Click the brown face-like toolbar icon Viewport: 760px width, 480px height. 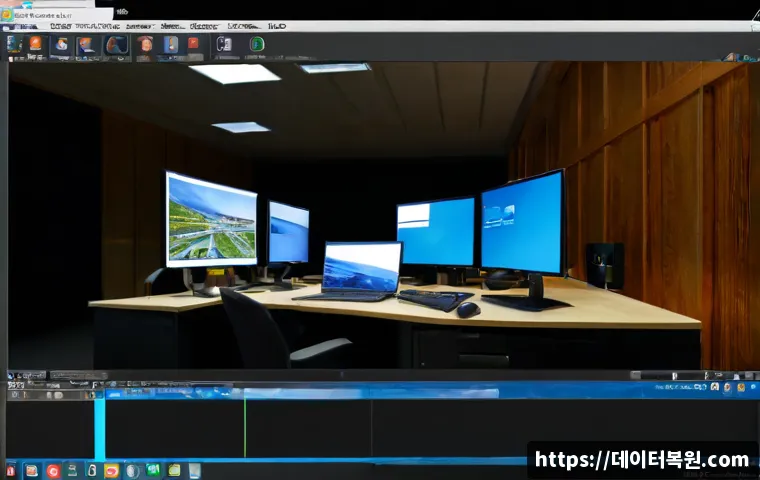click(145, 45)
